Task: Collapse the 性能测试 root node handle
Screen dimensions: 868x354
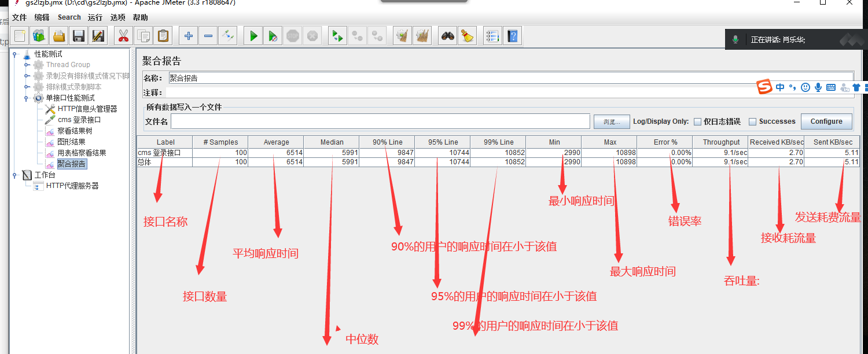Action: point(14,54)
